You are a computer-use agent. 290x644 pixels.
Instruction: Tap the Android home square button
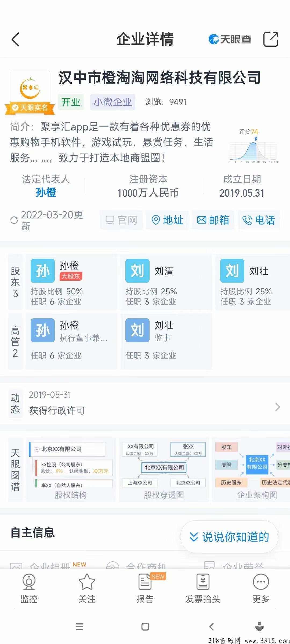(145, 627)
